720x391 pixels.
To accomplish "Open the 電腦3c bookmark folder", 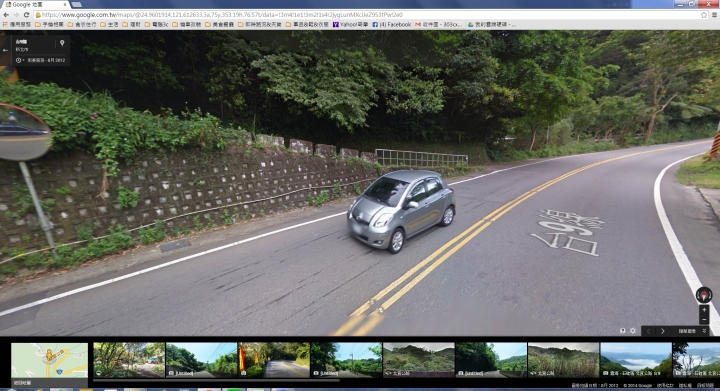I will coord(156,24).
